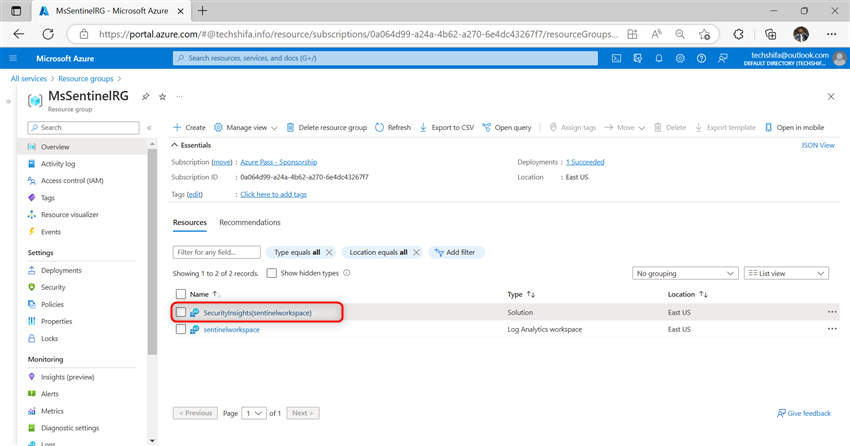Open Policies under Settings

(x=52, y=305)
